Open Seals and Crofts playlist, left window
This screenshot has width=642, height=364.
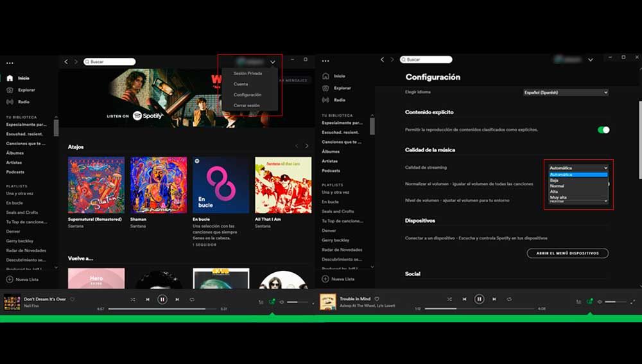22,212
